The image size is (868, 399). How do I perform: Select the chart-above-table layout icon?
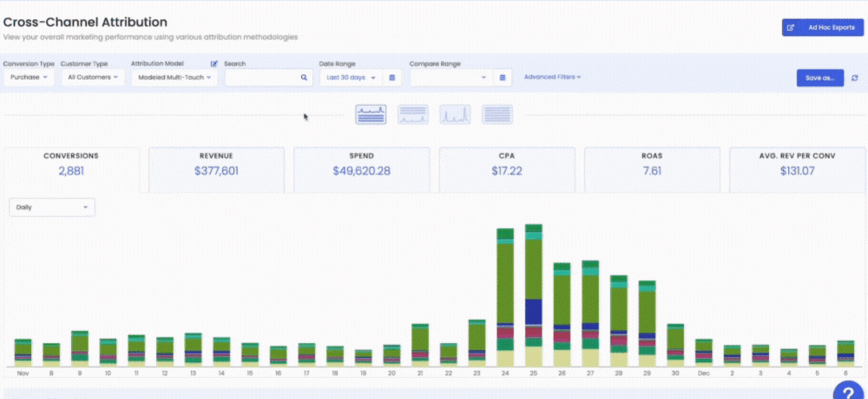371,115
